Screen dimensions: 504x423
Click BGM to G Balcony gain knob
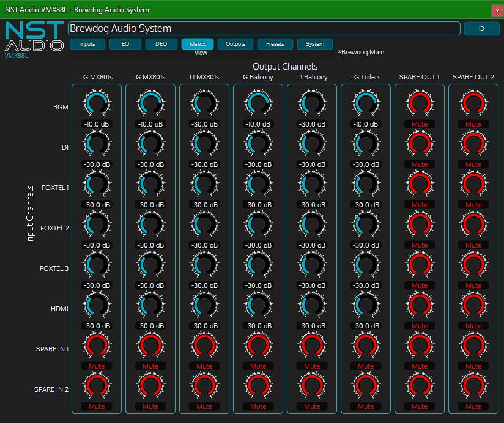(x=258, y=103)
